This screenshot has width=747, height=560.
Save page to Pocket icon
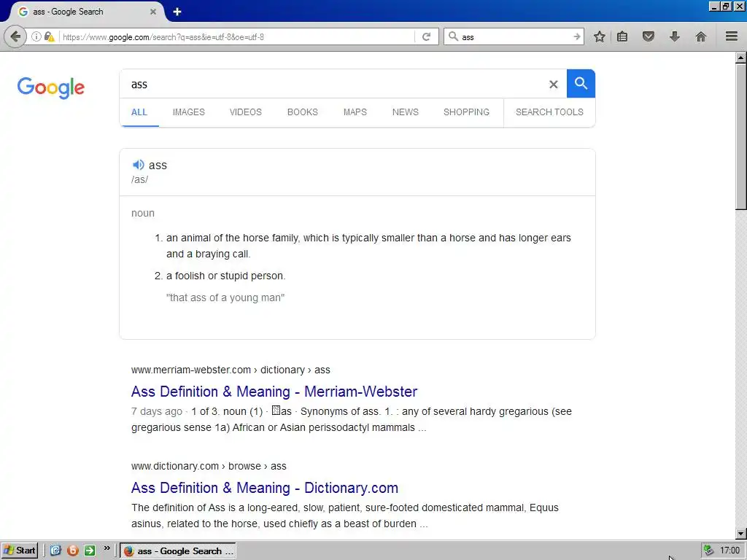tap(649, 36)
